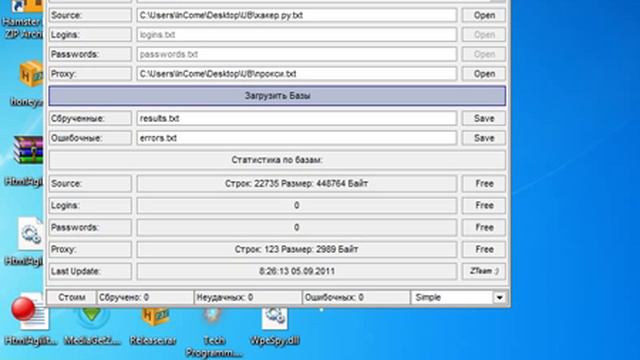Open file for Proxy path

pyautogui.click(x=484, y=74)
